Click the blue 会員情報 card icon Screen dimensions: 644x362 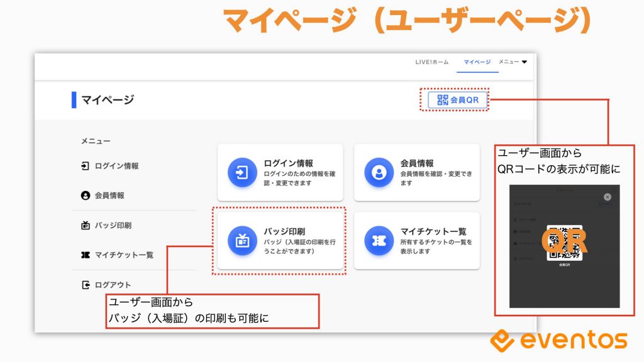[379, 172]
